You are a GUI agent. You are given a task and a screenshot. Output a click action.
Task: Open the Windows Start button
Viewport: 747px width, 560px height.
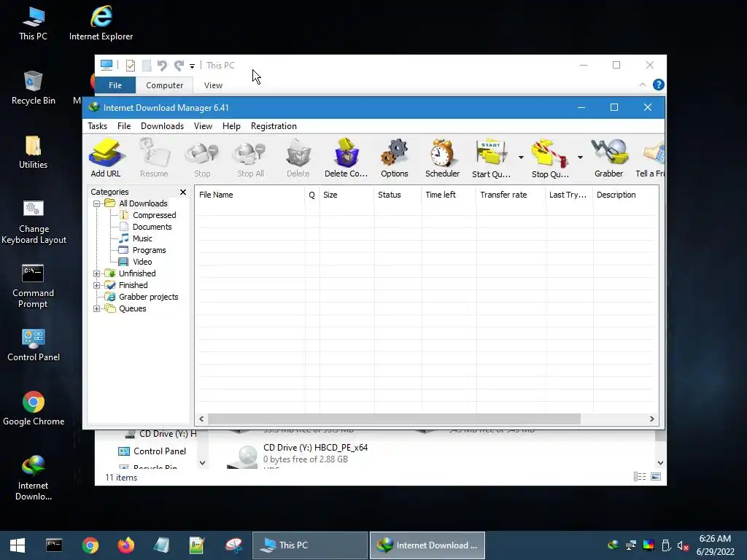[18, 545]
